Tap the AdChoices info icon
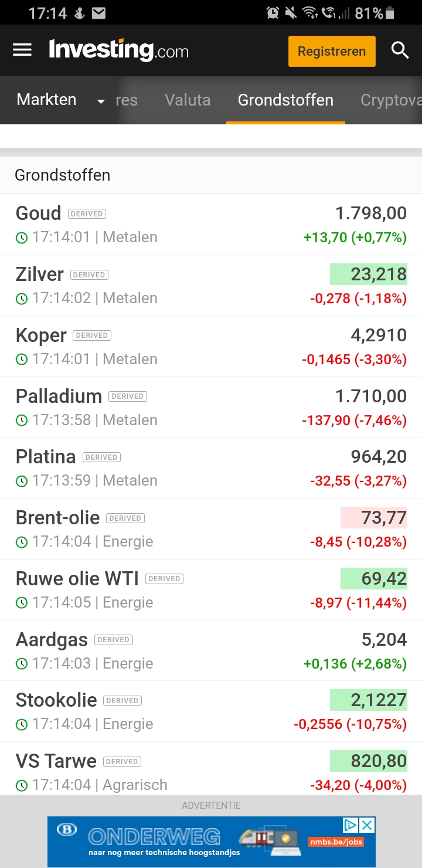Screen dimensions: 422x868 [x=350, y=825]
